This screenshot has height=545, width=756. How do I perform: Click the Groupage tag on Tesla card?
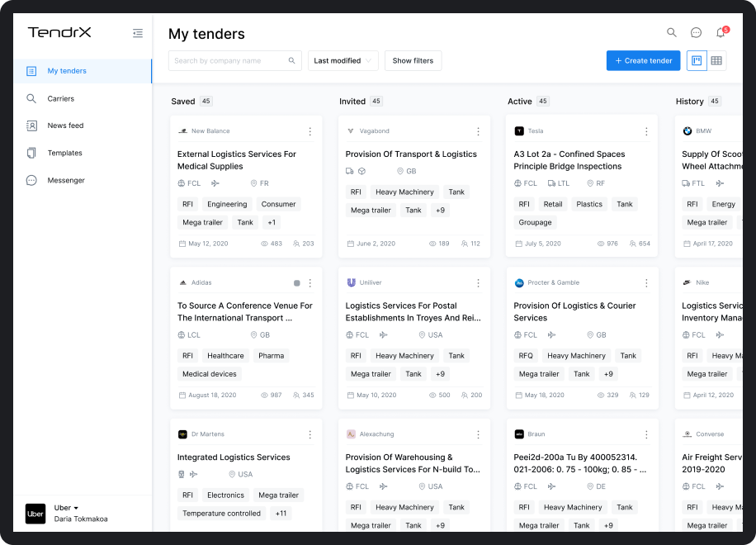tap(535, 222)
